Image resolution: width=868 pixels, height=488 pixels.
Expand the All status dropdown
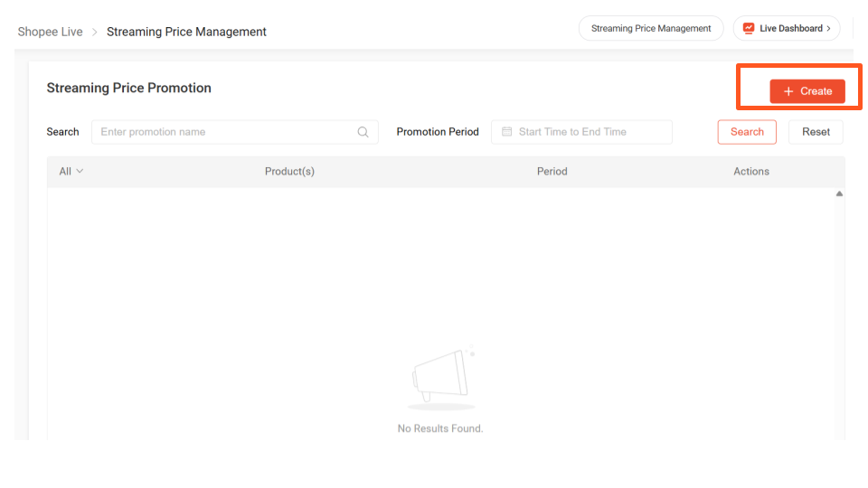coord(71,171)
